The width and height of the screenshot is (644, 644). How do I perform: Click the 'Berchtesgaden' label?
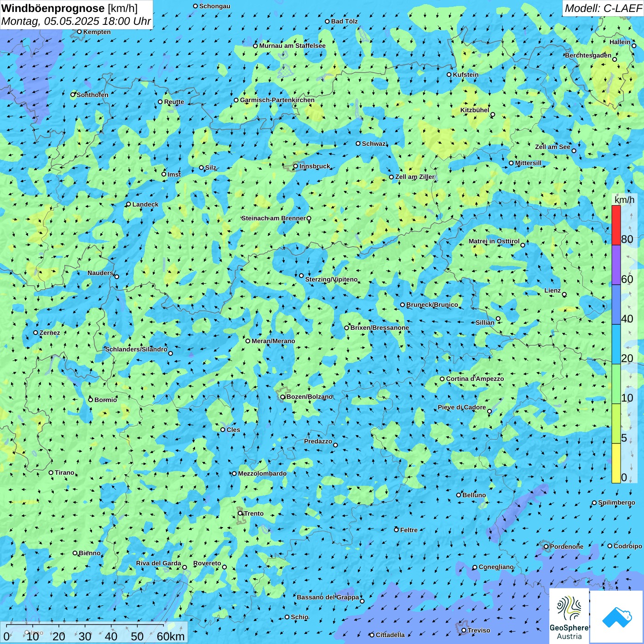pos(588,55)
